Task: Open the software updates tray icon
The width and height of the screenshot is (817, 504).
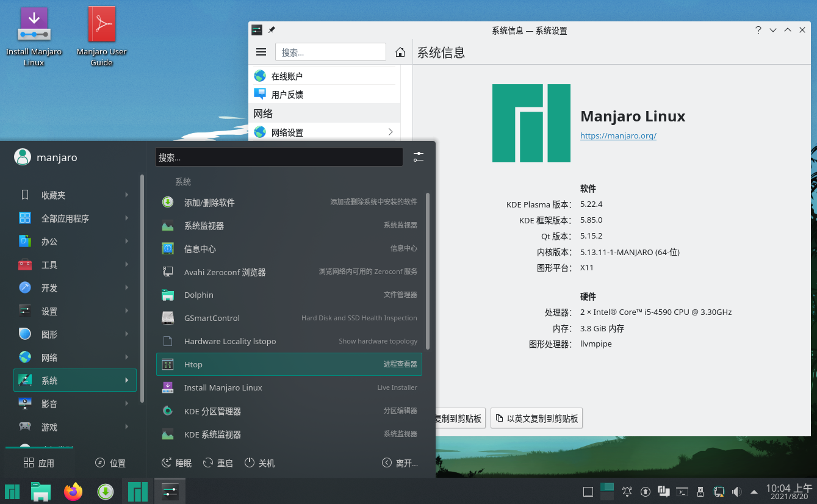Action: [x=646, y=491]
